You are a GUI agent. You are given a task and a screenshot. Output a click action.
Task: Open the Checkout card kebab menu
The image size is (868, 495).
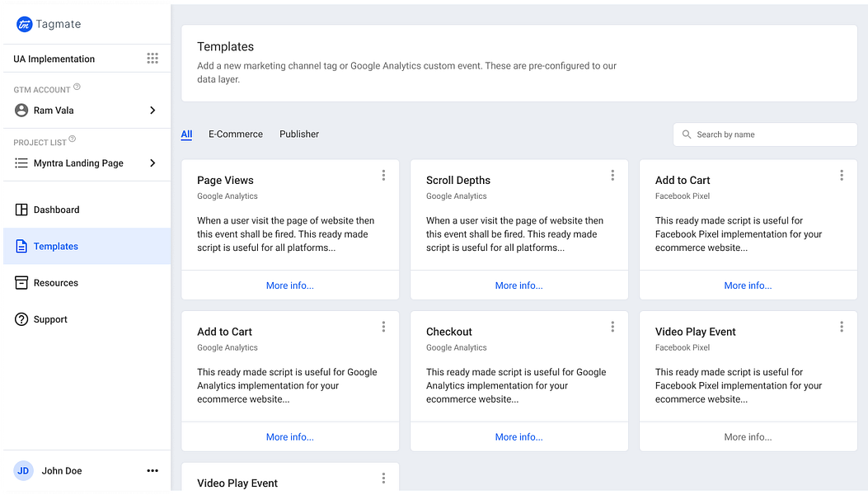pyautogui.click(x=612, y=327)
